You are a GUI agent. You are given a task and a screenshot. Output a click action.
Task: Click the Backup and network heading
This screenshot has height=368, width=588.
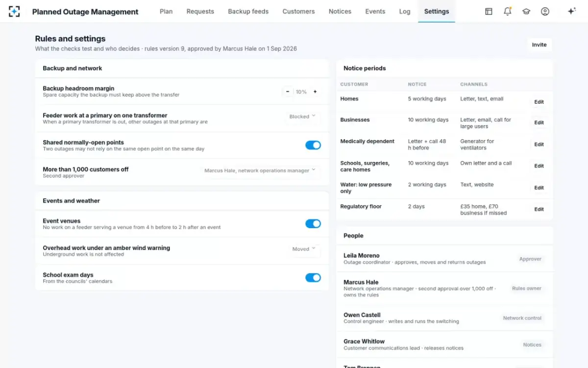click(73, 68)
